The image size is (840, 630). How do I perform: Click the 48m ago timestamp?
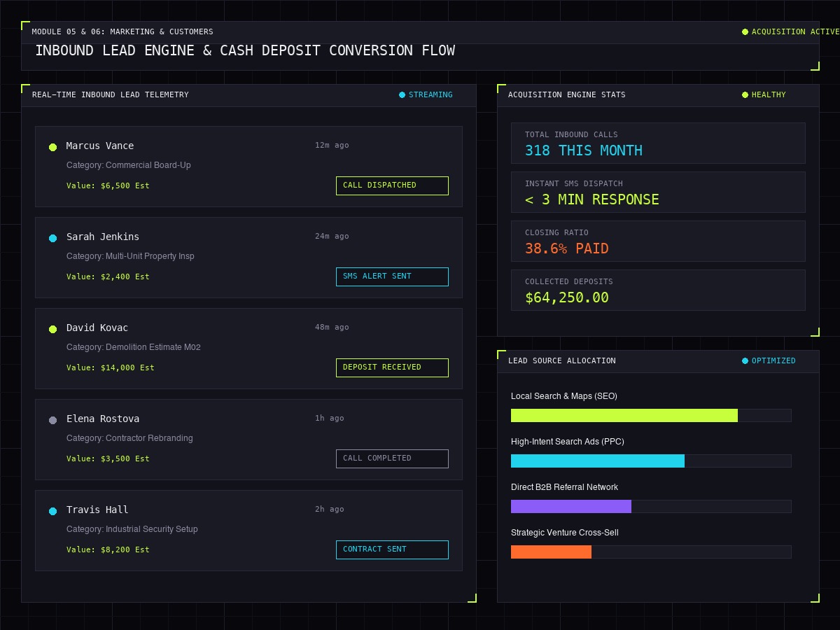click(x=332, y=327)
